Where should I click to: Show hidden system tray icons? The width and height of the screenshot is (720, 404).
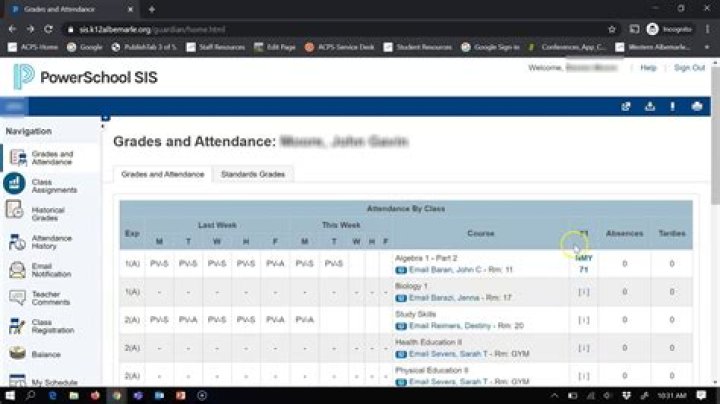click(554, 396)
